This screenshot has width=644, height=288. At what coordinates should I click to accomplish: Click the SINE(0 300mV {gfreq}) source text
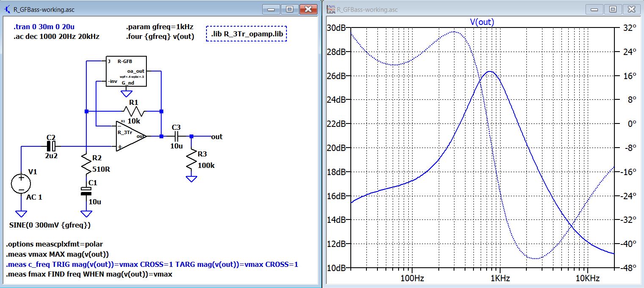(x=50, y=225)
